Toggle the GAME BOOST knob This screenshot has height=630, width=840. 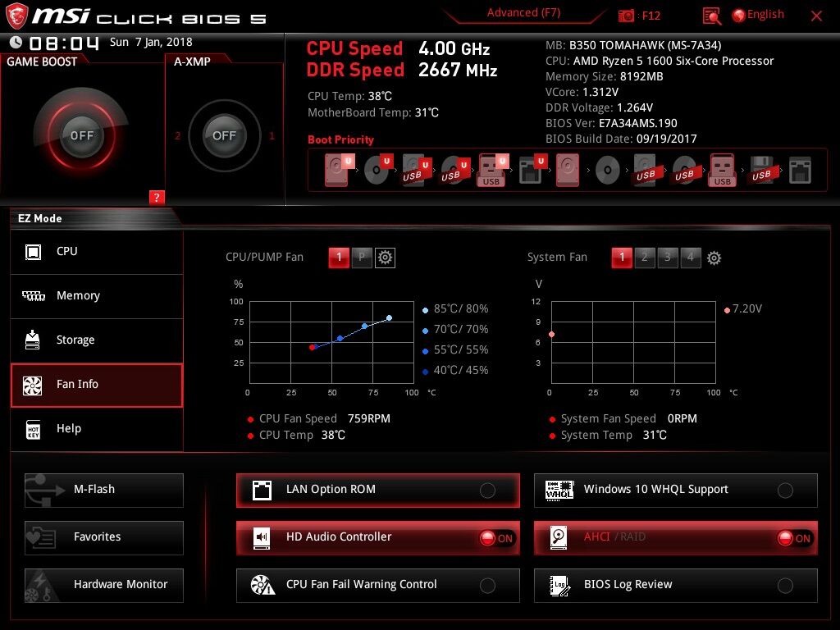coord(81,135)
